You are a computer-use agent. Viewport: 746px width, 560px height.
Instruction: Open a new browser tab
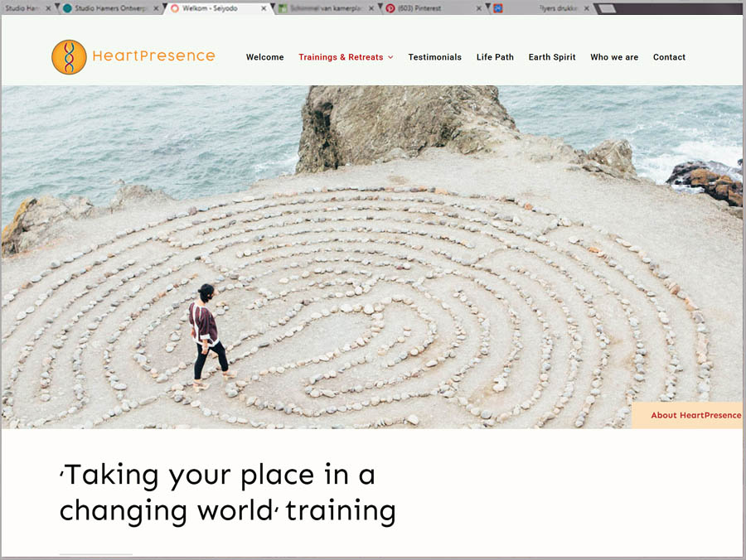[x=607, y=8]
